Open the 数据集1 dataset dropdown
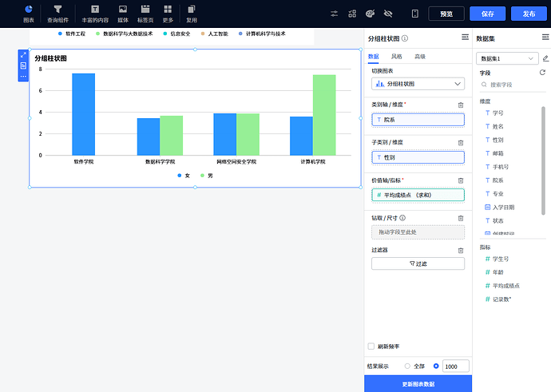The image size is (551, 392). coord(507,58)
